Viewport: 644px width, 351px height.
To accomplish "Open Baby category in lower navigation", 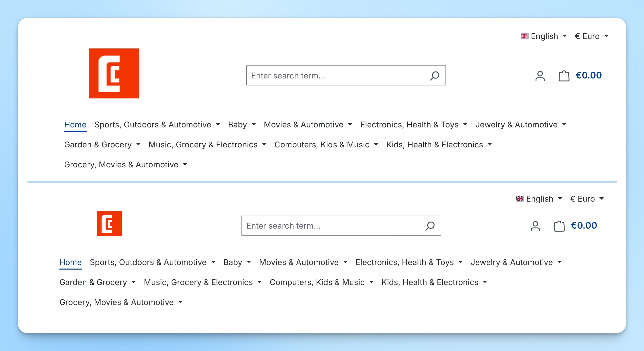I will coord(237,262).
